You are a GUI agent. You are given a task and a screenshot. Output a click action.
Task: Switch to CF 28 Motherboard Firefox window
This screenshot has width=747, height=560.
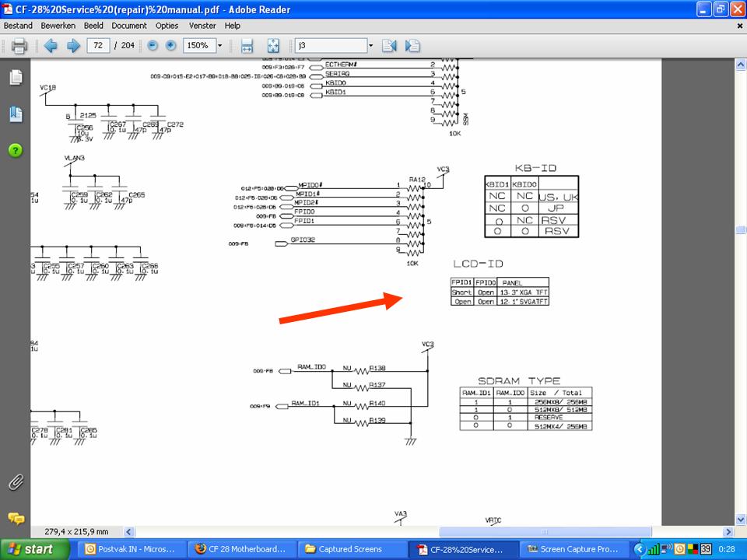click(x=242, y=549)
